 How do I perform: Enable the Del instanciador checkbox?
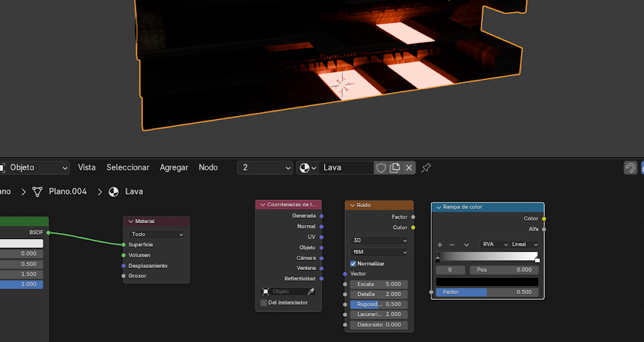tap(263, 303)
